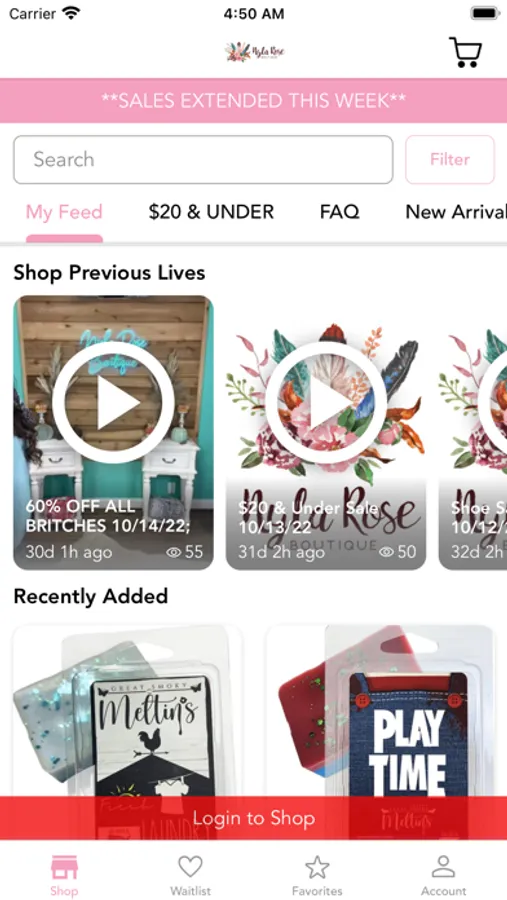Tap the SALES EXTENDED THIS WEEK banner

253,100
